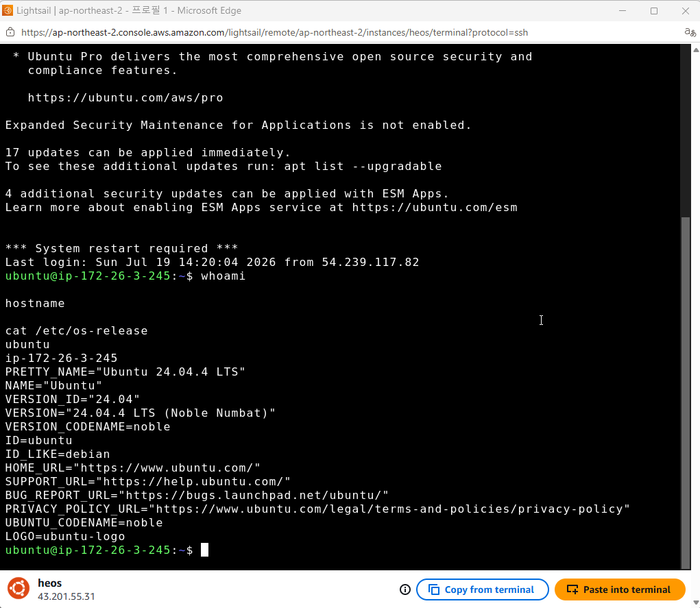Click the ID=ubuntu line

[x=39, y=441]
